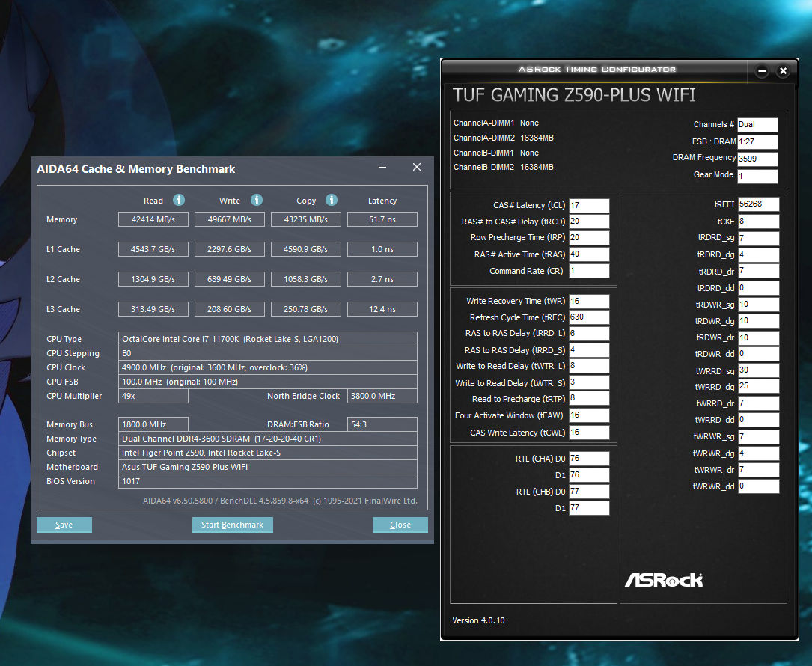
Task: Click the tRDRD_sg field
Action: tap(759, 238)
